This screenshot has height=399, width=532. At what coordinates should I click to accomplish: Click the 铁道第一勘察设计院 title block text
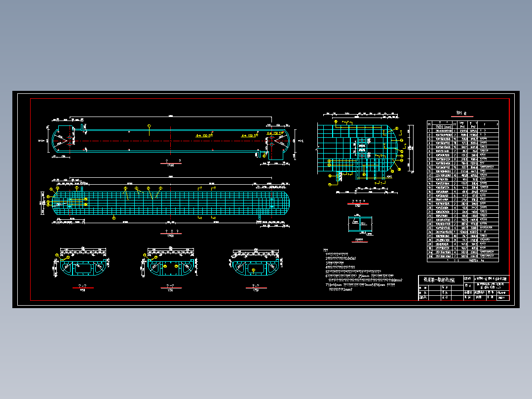pyautogui.click(x=439, y=280)
